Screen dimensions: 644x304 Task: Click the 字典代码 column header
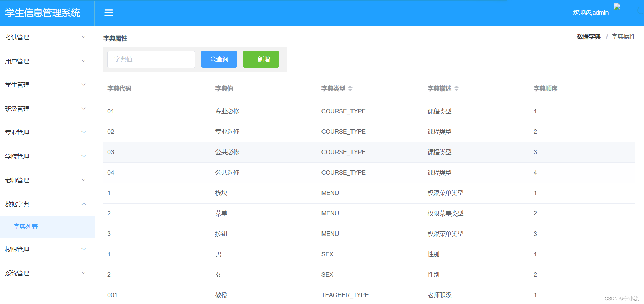click(x=119, y=89)
